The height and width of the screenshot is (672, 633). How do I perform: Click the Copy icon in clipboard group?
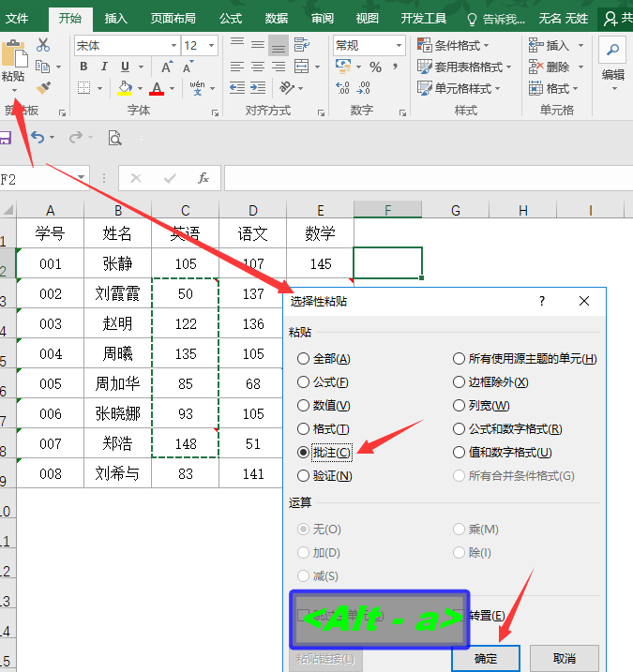[x=42, y=67]
